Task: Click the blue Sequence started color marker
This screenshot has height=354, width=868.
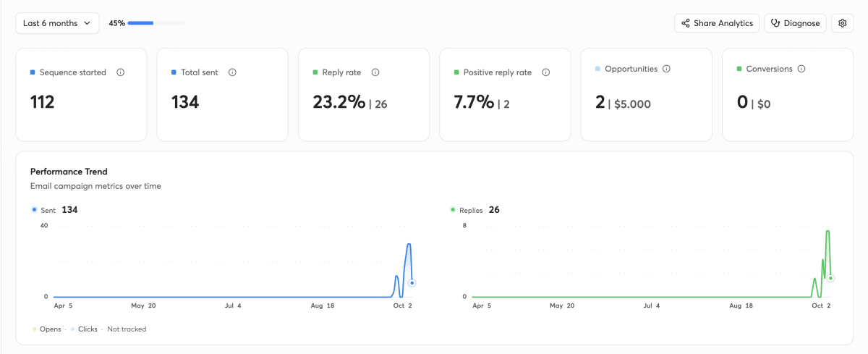Action: pyautogui.click(x=33, y=72)
